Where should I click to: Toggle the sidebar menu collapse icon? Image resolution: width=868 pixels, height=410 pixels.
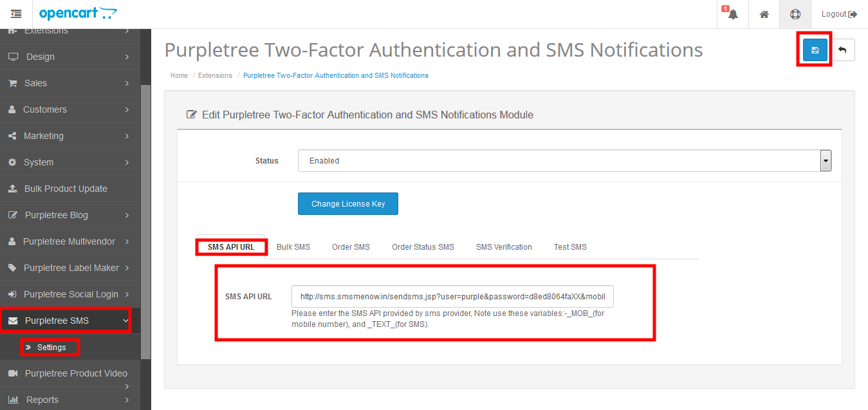tap(17, 14)
